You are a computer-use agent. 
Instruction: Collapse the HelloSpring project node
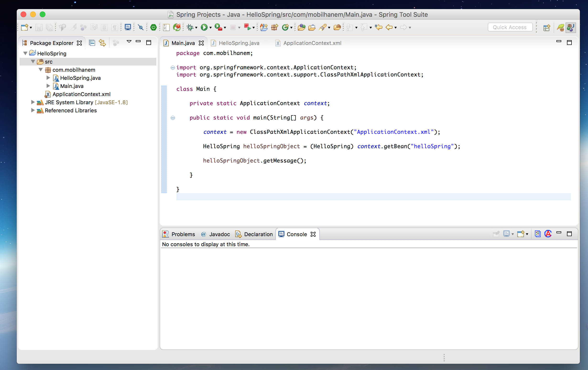pos(25,53)
